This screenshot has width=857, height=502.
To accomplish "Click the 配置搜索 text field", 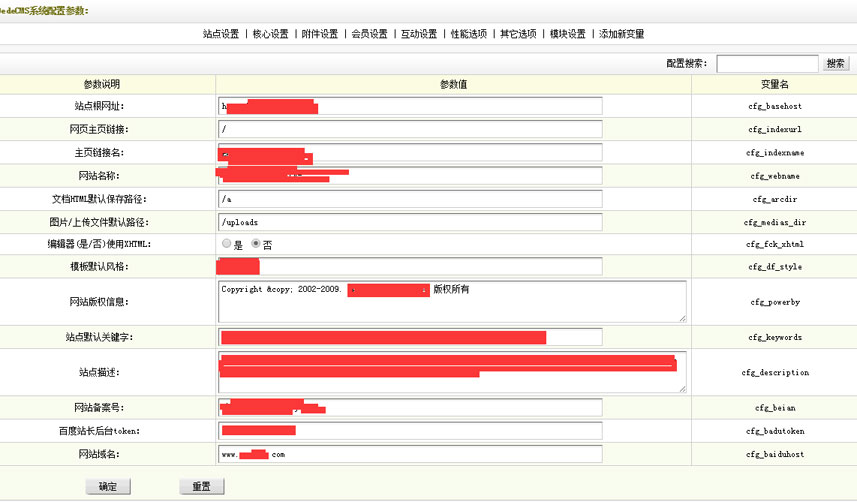I will [767, 64].
